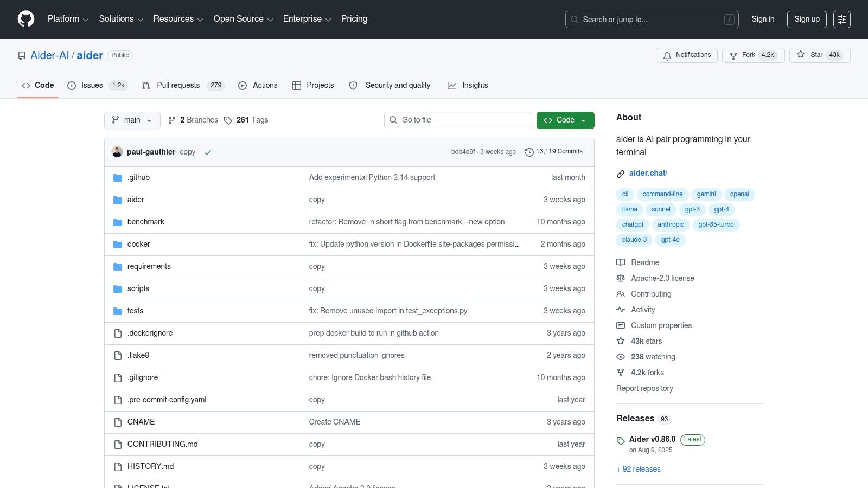868x488 pixels.
Task: Open the .pre-commit-config.yaml file
Action: pyautogui.click(x=167, y=400)
